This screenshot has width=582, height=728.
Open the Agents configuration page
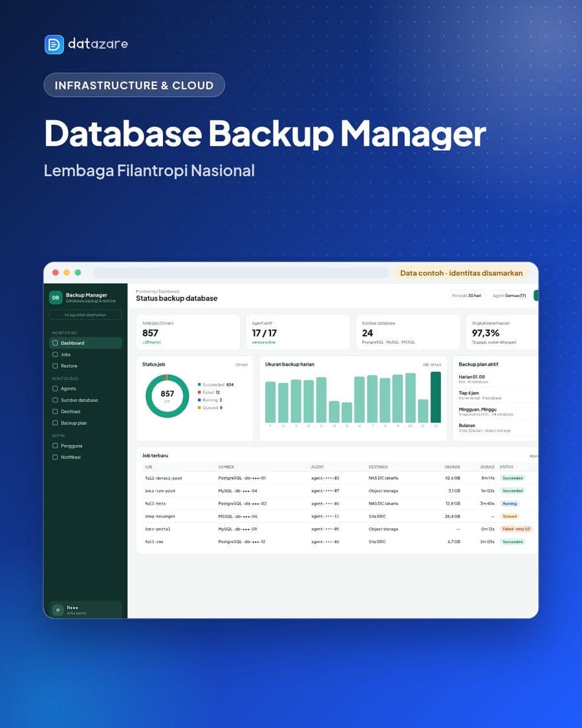[x=85, y=389]
